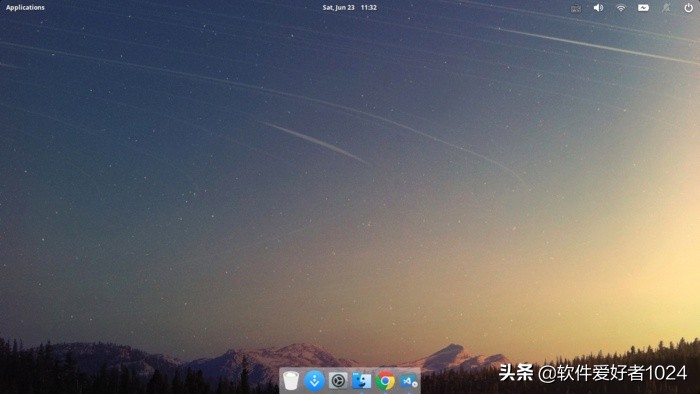Open the gray System Settings dock icon

click(338, 381)
